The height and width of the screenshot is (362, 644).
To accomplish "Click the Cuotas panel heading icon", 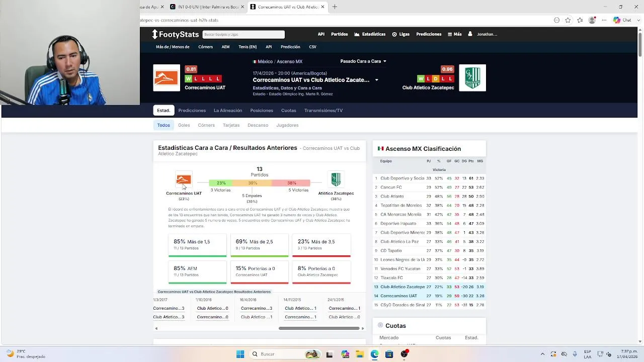I will click(x=380, y=325).
